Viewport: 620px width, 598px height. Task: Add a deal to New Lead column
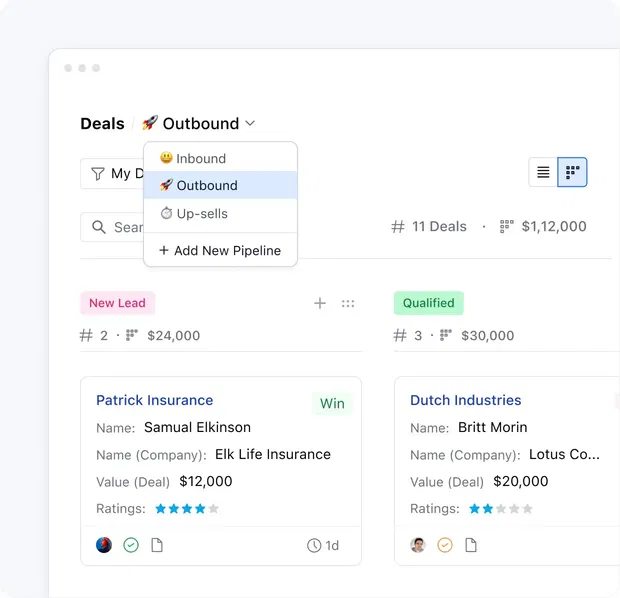tap(320, 303)
